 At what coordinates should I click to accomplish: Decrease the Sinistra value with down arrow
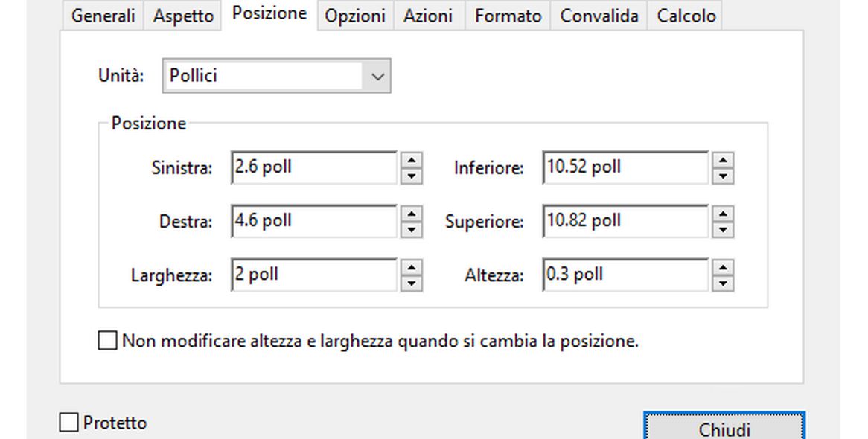pyautogui.click(x=411, y=176)
